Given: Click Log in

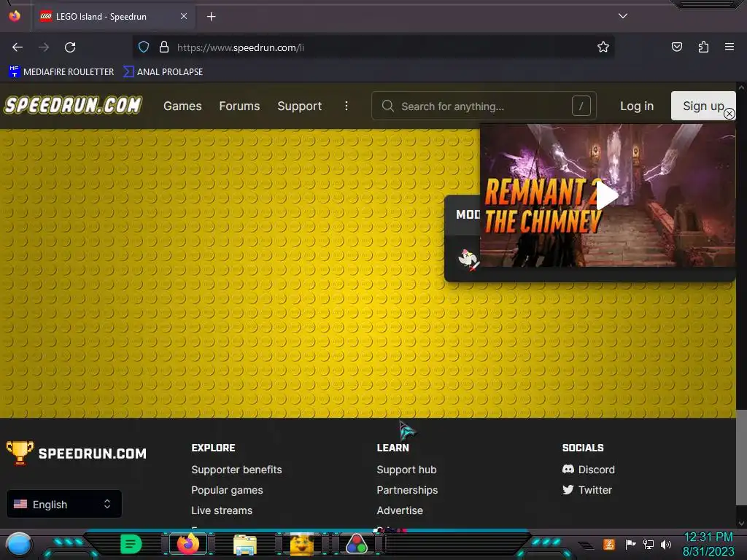Looking at the screenshot, I should click(636, 106).
